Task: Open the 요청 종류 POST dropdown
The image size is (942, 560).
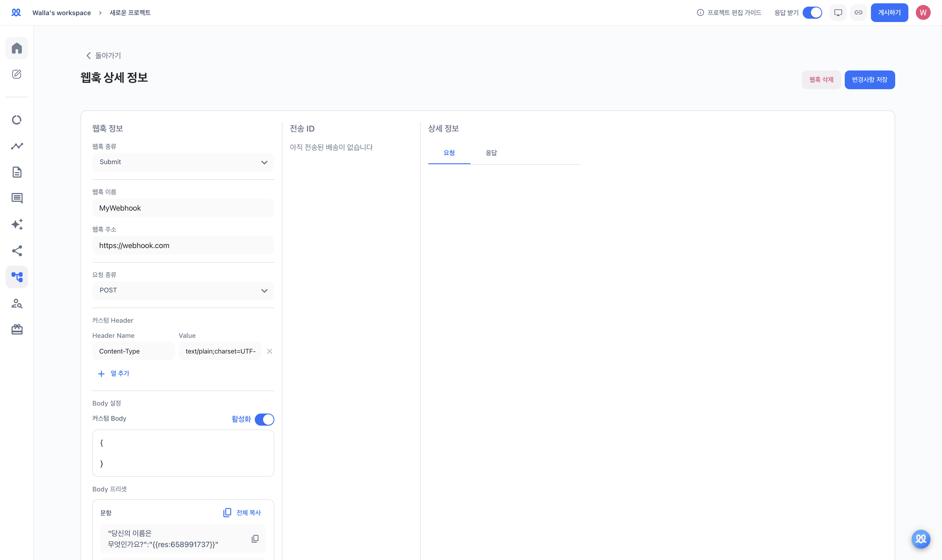Action: (x=183, y=290)
